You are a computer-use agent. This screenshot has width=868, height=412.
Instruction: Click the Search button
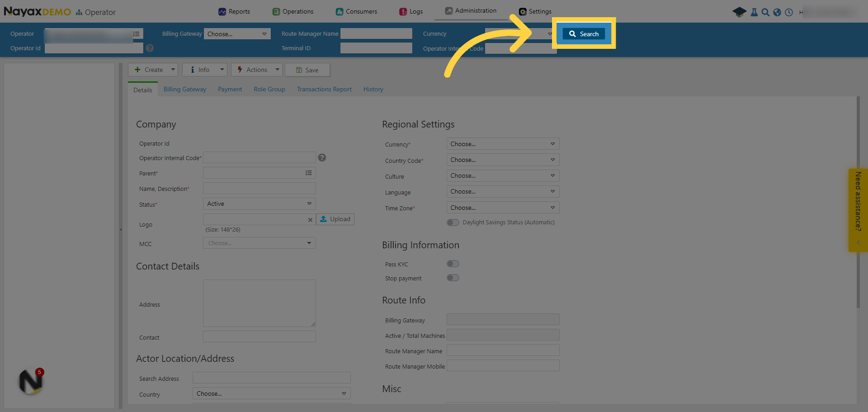pos(584,34)
